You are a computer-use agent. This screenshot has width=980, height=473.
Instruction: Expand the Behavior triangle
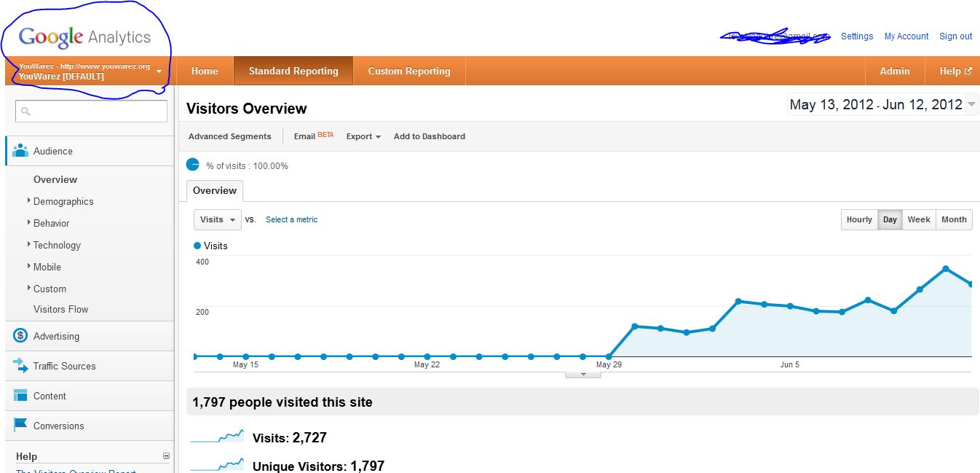(28, 222)
